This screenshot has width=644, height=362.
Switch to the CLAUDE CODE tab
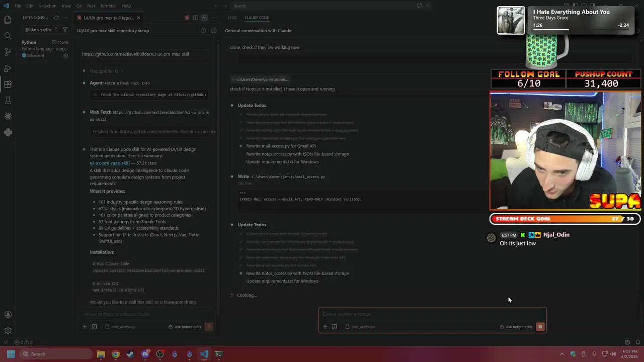pyautogui.click(x=257, y=18)
